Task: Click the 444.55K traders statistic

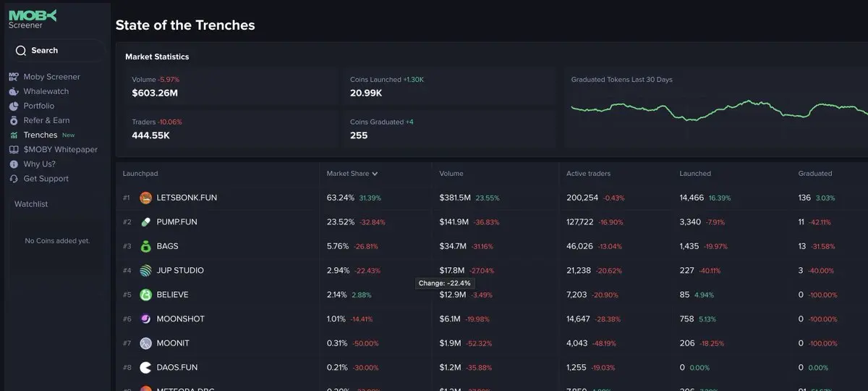Action: [150, 135]
